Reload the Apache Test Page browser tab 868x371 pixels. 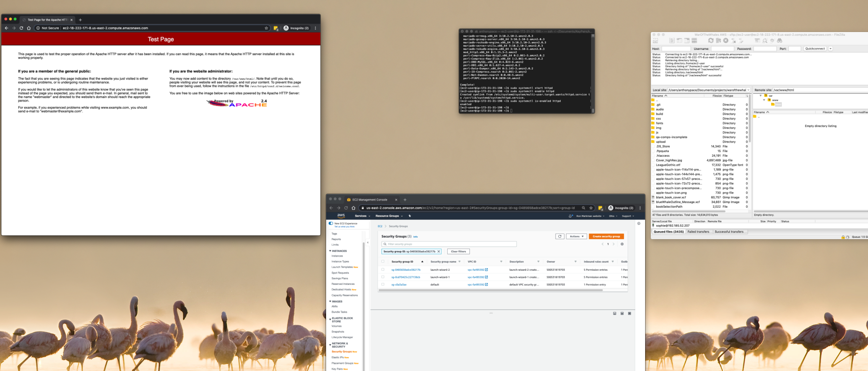21,28
